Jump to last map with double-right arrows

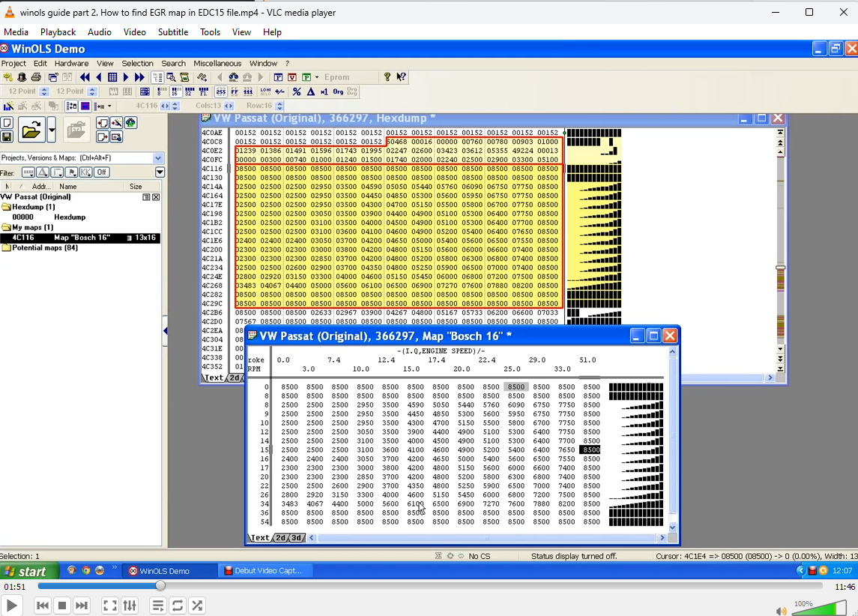pos(139,77)
